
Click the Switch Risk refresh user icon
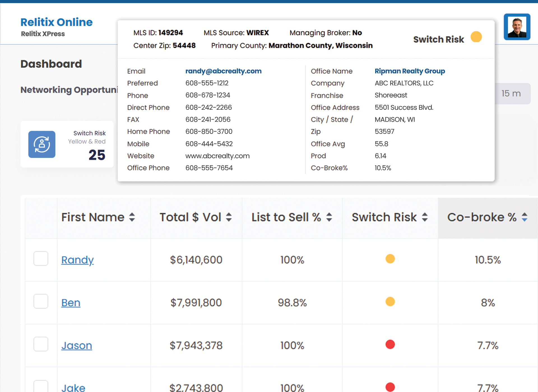pos(42,144)
